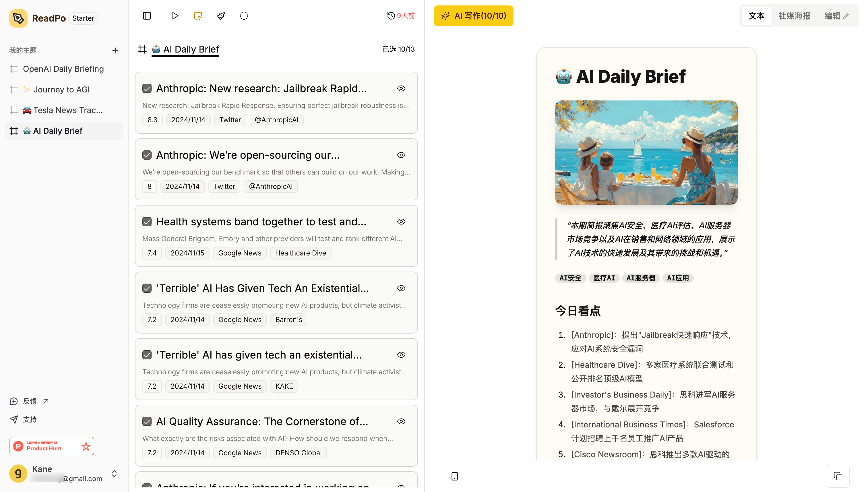This screenshot has height=492, width=868.
Task: Click the highlighted selection cursor icon
Action: point(198,16)
